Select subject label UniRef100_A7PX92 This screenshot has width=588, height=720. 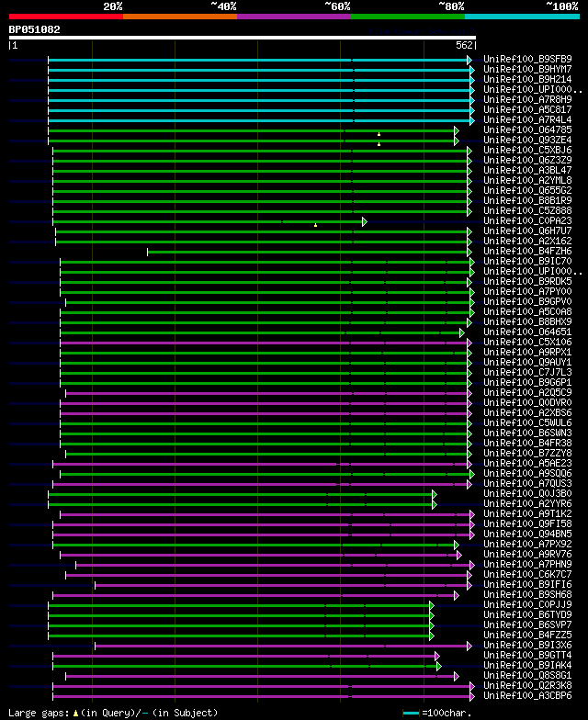point(527,544)
